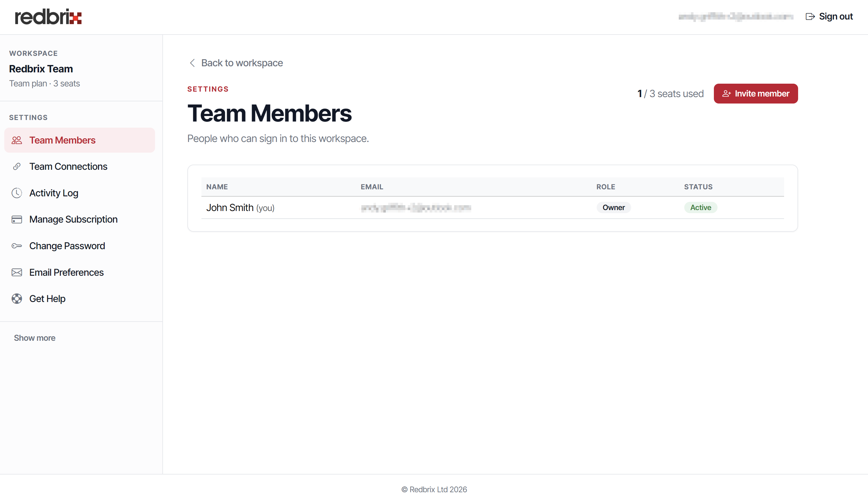Expand sidebar with Show more
The height and width of the screenshot is (502, 868).
pyautogui.click(x=34, y=338)
